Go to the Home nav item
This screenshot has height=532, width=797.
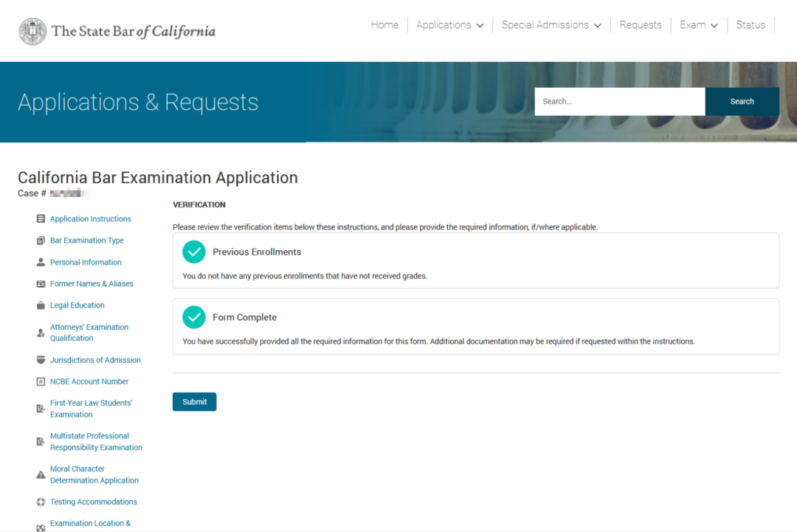click(384, 25)
